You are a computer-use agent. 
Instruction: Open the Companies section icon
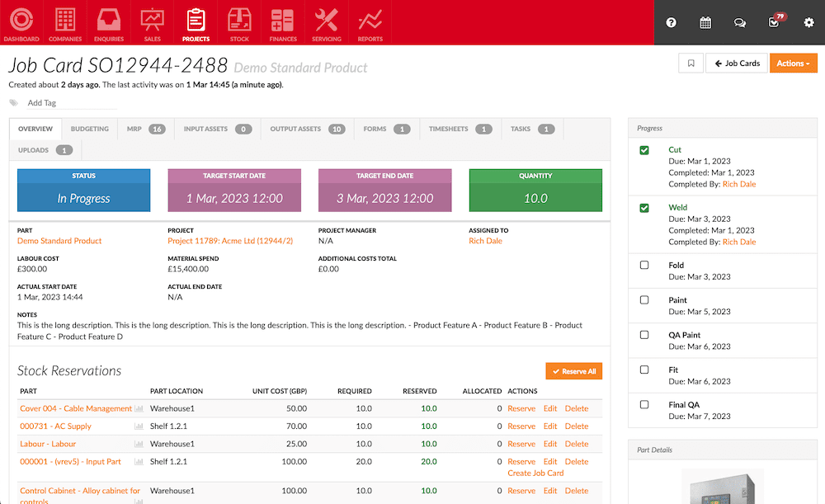pos(65,22)
